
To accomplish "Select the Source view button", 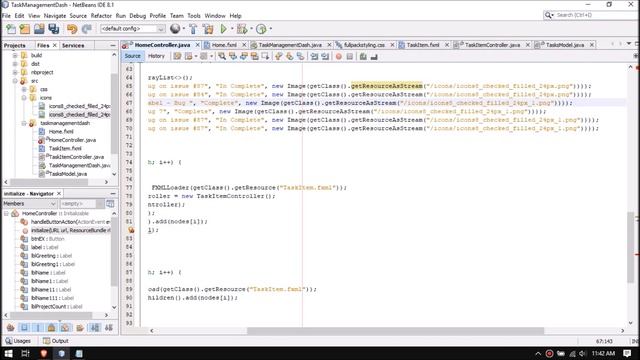I will (x=132, y=56).
